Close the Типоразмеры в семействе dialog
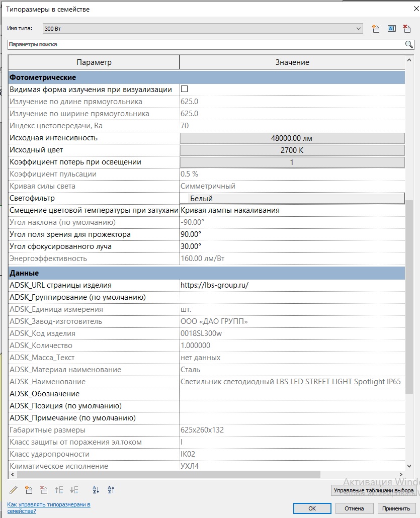The width and height of the screenshot is (420, 518). (416, 9)
